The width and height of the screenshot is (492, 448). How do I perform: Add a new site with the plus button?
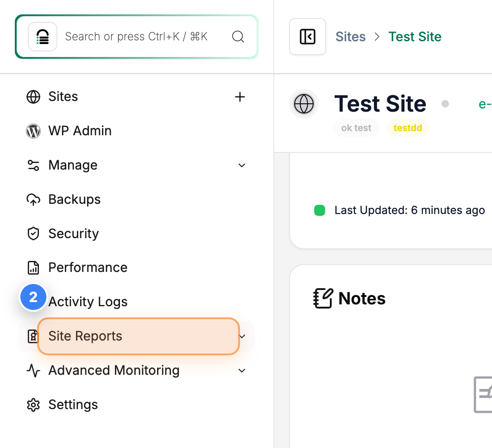(240, 97)
